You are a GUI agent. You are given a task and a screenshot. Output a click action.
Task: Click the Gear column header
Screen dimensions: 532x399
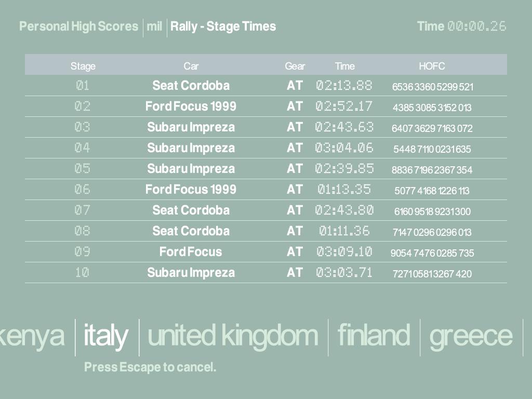point(295,66)
